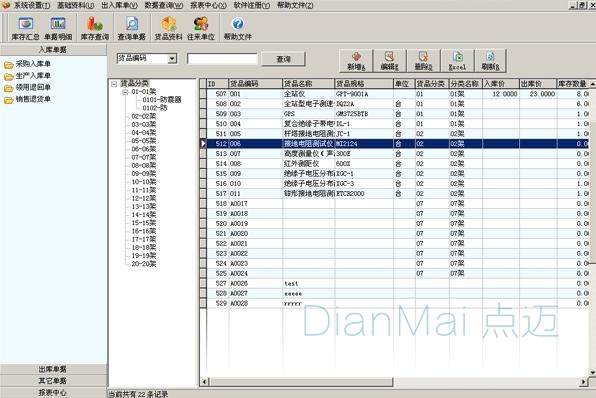This screenshot has width=596, height=398.
Task: Select tree item 15-15架
Action: (144, 223)
